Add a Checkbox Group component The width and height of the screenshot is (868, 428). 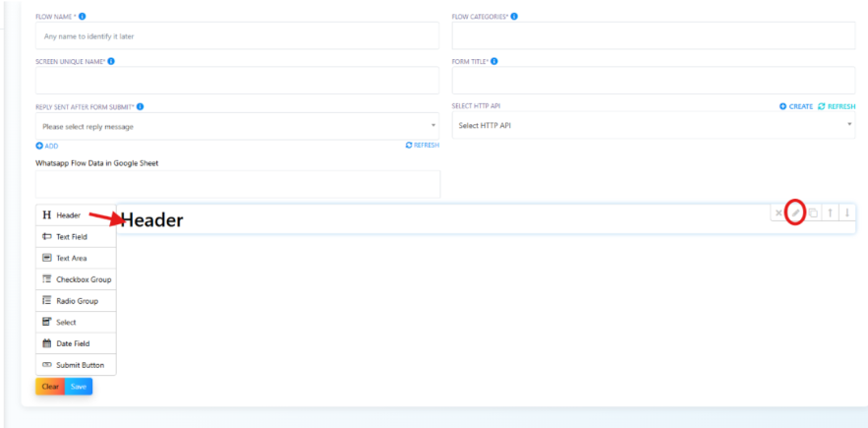pos(76,279)
